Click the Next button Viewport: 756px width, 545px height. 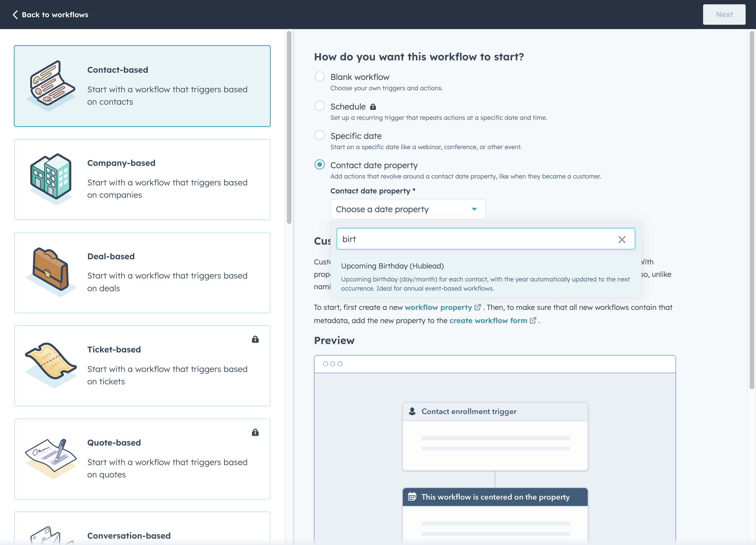pos(724,15)
